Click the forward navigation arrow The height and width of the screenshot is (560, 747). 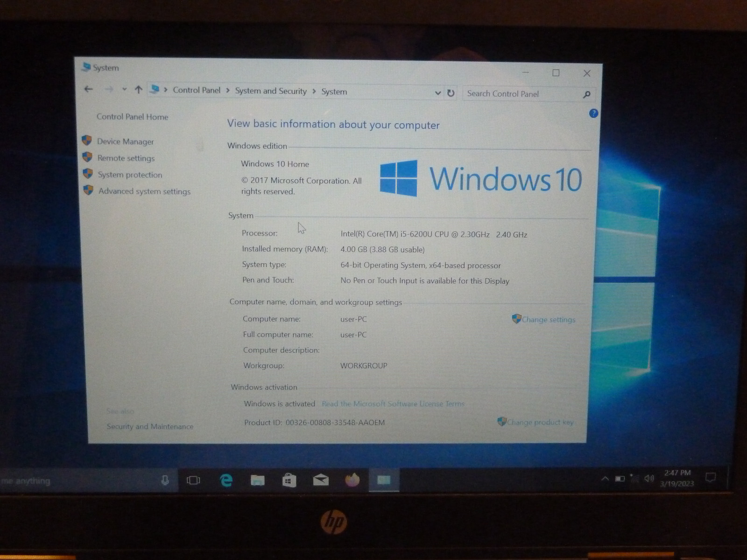pos(109,89)
